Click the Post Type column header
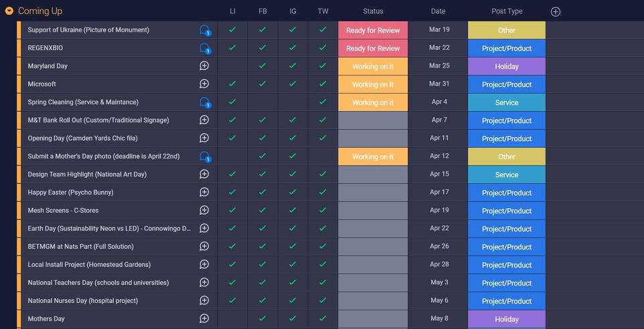Viewport: 644px width, 329px height. [506, 11]
